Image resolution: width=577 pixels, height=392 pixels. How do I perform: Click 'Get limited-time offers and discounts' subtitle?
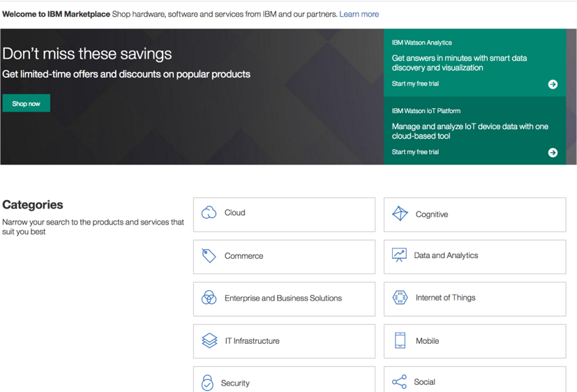pos(126,74)
